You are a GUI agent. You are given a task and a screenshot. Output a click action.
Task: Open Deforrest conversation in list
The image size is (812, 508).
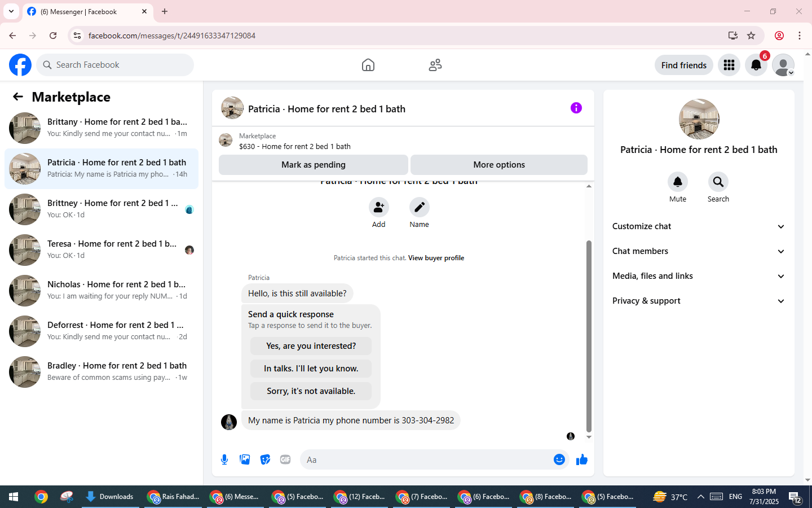click(x=101, y=331)
